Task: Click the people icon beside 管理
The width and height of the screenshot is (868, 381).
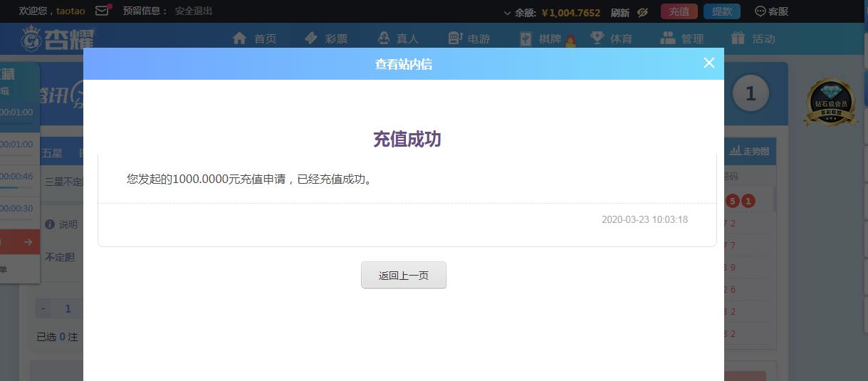Action: (667, 38)
